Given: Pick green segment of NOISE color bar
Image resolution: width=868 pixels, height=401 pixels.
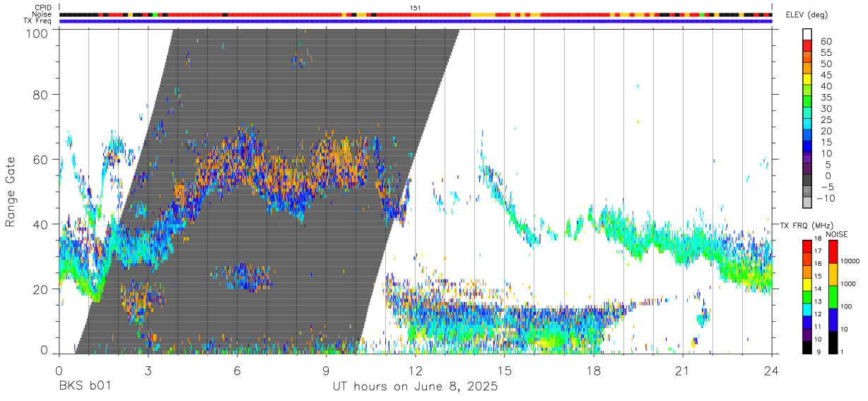Looking at the screenshot, I should pos(833,296).
